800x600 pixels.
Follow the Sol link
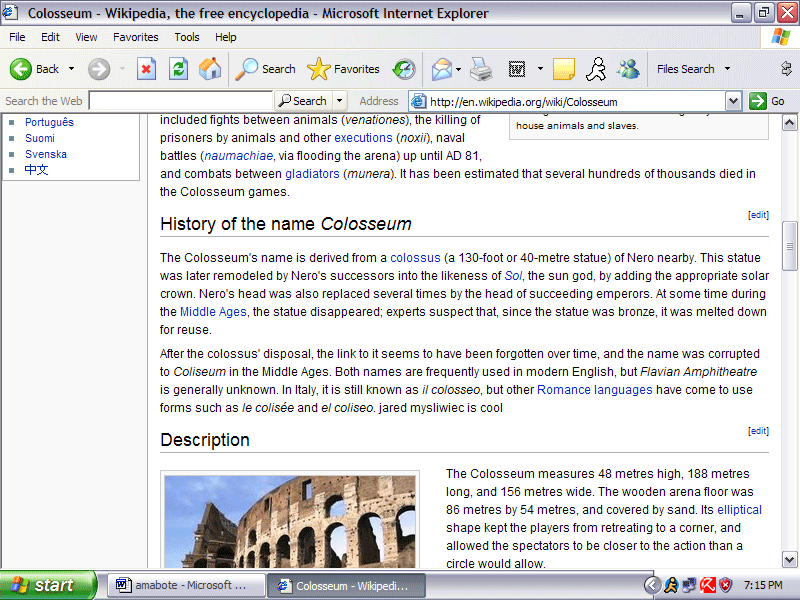pos(513,276)
